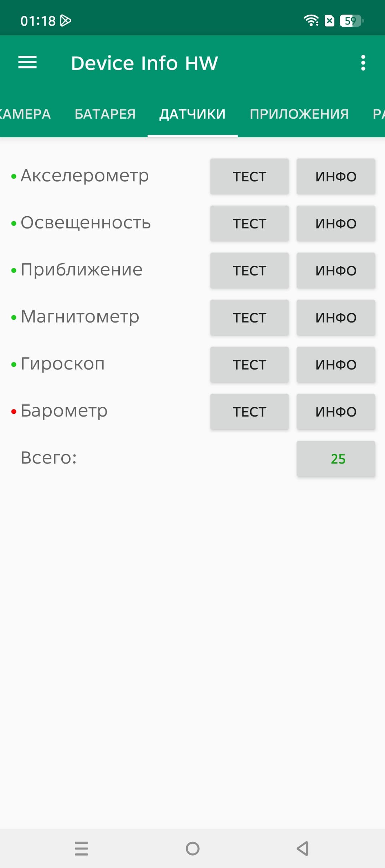Tap the battery indicator in status bar

(x=351, y=21)
